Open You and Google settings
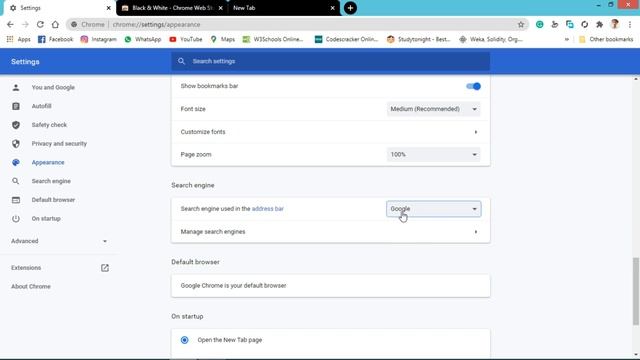 (x=53, y=87)
